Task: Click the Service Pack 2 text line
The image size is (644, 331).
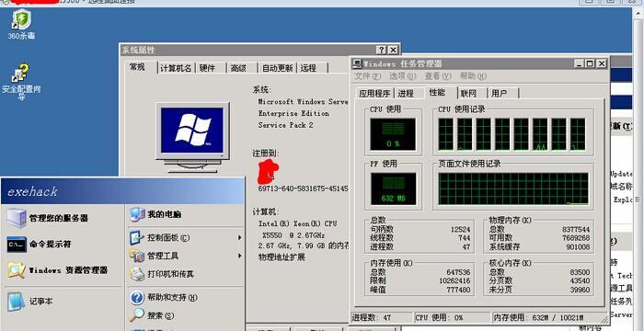Action: (286, 125)
